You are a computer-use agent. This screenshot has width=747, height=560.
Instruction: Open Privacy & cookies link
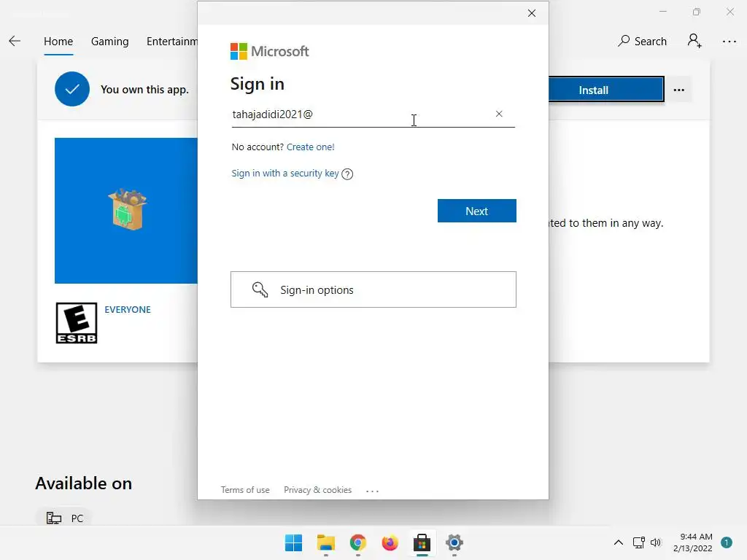tap(317, 490)
